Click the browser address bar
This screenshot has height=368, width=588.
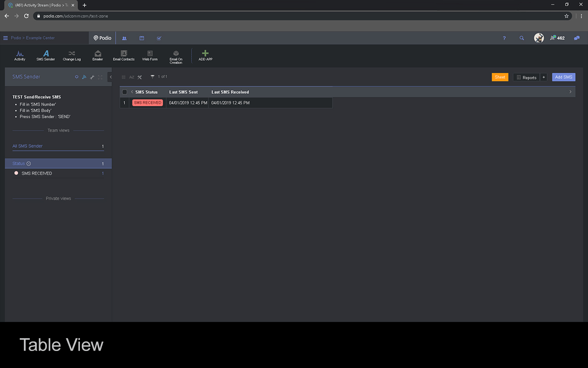point(302,16)
